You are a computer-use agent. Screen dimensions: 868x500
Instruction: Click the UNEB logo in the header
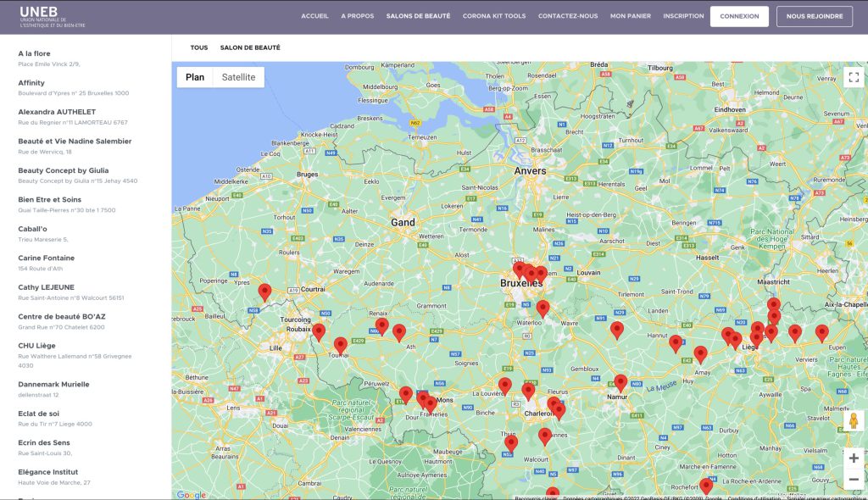[x=53, y=17]
